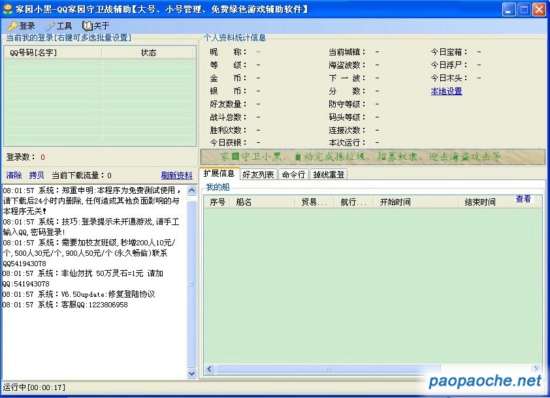This screenshot has width=550, height=398.
Task: Switch to the 命令行 tab
Action: [293, 174]
